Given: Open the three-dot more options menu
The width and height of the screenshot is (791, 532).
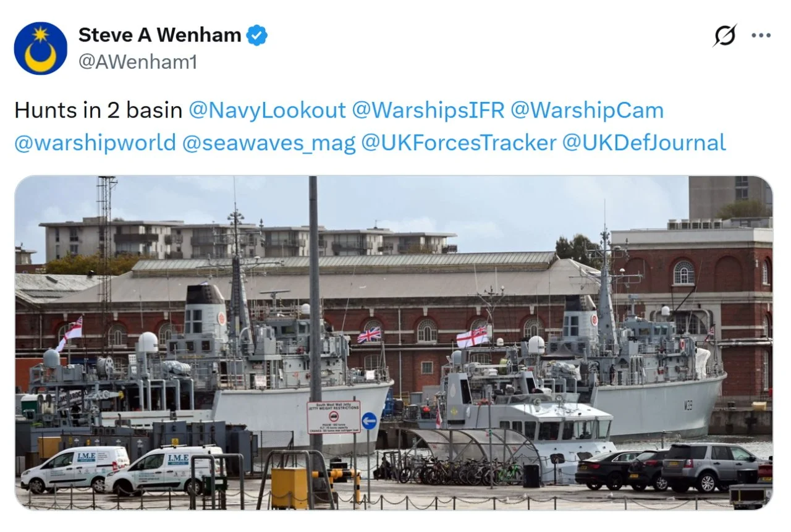Looking at the screenshot, I should click(761, 36).
